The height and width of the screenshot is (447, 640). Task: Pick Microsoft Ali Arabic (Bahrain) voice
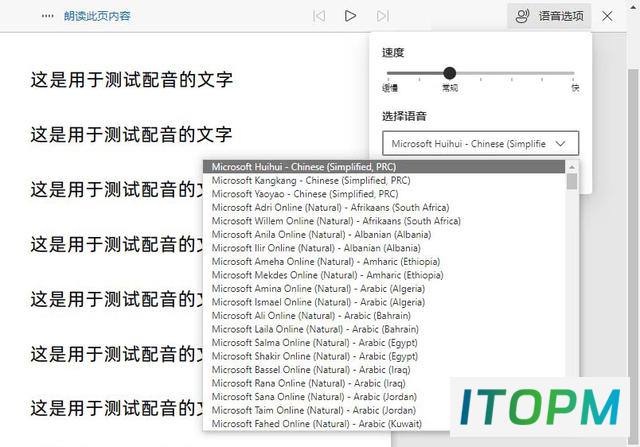click(x=384, y=315)
